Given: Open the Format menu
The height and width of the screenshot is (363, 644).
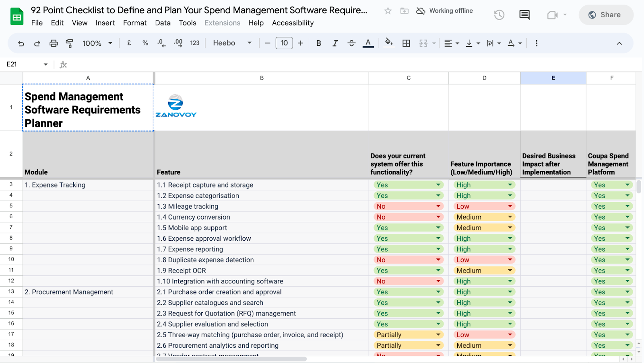Looking at the screenshot, I should click(135, 23).
